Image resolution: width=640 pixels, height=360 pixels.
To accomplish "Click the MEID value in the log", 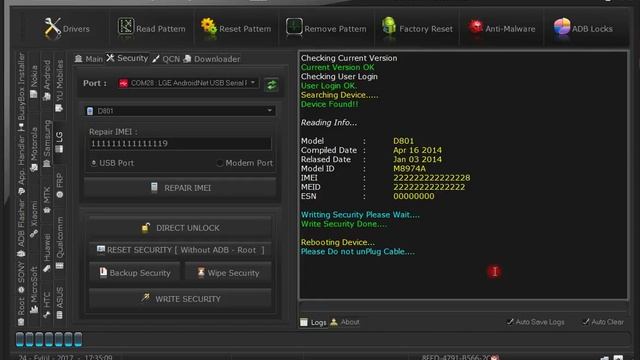I will (429, 187).
